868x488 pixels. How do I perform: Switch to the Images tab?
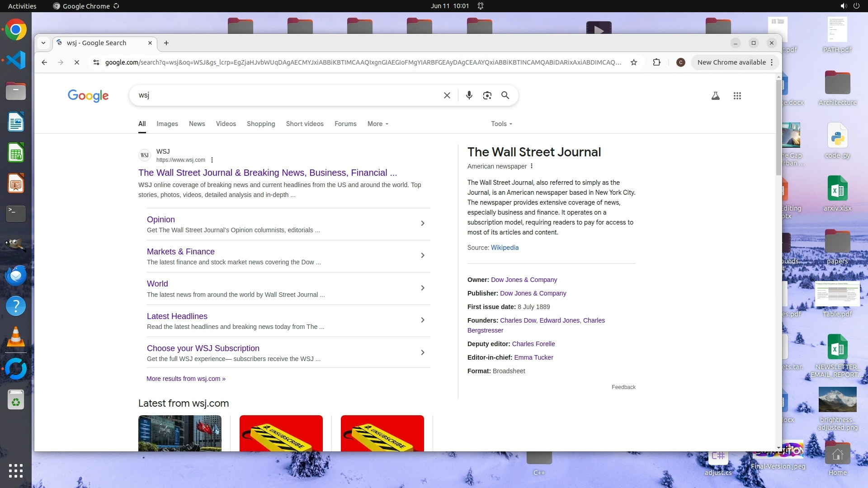[x=167, y=124]
